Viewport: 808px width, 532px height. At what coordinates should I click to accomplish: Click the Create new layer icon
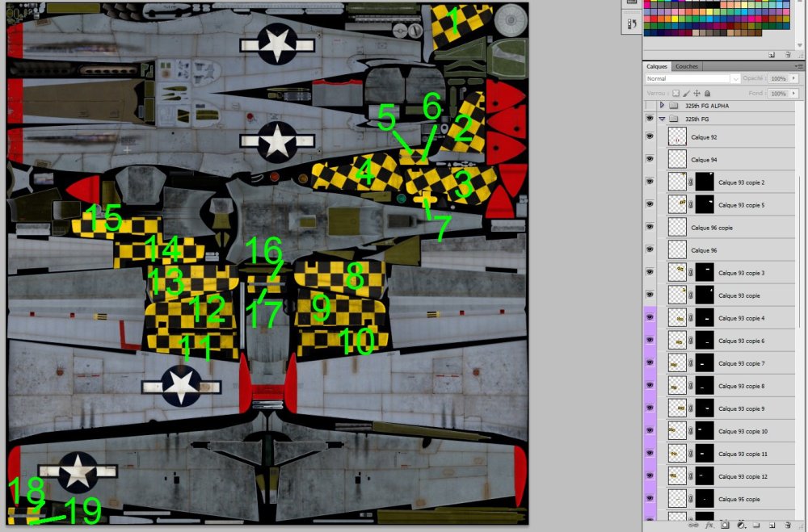click(x=772, y=526)
